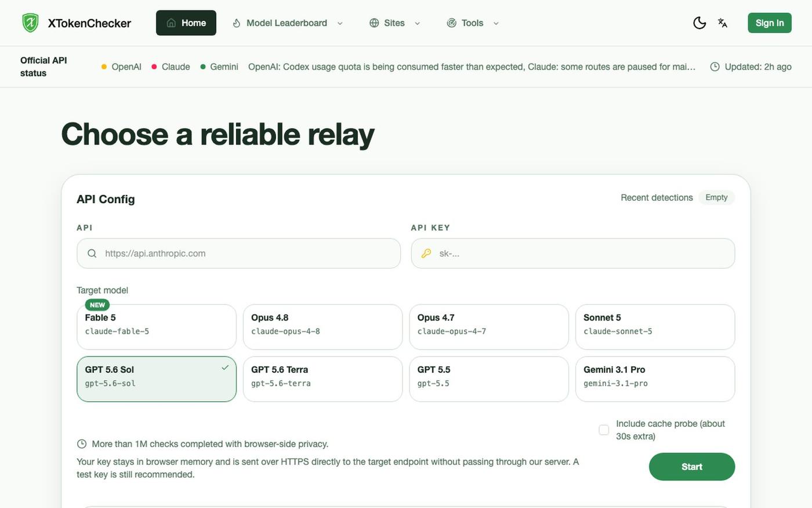Click the clock icon beside 1M checks
Screen dimensions: 812x508
[x=82, y=444]
